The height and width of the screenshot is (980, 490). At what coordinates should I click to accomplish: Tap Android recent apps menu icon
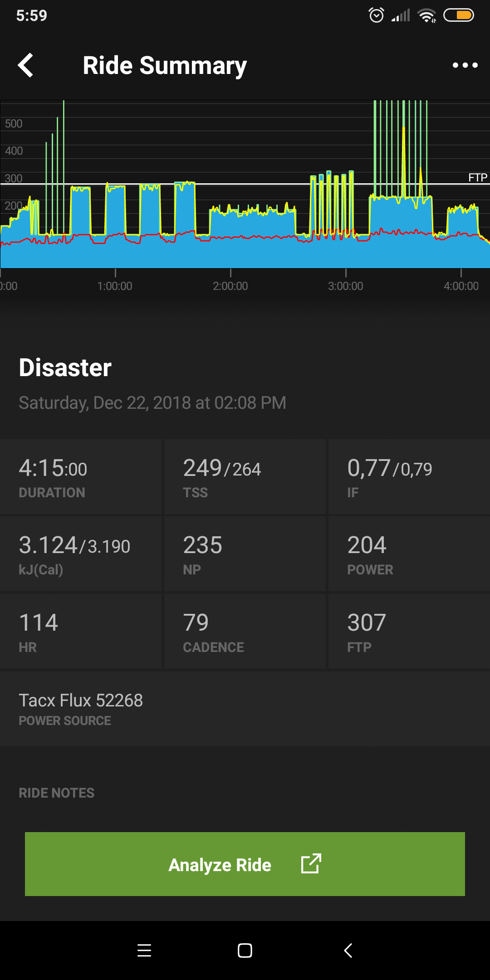coord(144,950)
